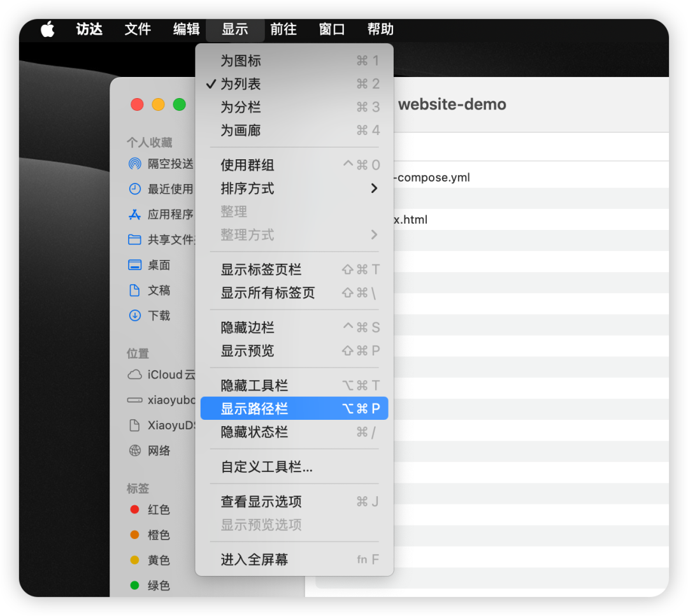
Task: Select the 黄色 yellow tag dot
Action: click(134, 561)
